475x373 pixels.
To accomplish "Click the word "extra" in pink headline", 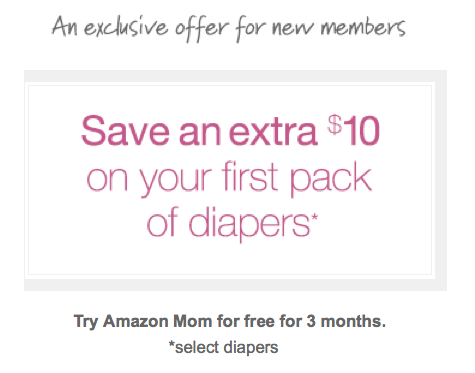I will pyautogui.click(x=273, y=132).
